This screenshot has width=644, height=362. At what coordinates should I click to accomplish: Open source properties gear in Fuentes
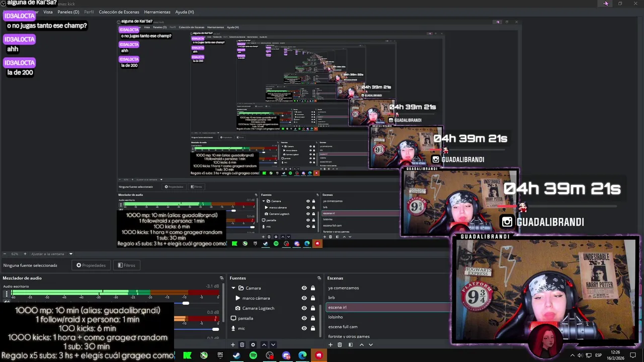tap(253, 345)
